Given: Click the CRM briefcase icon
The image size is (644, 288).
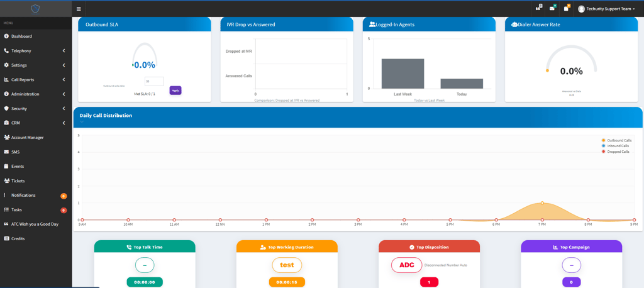Looking at the screenshot, I should (6, 123).
